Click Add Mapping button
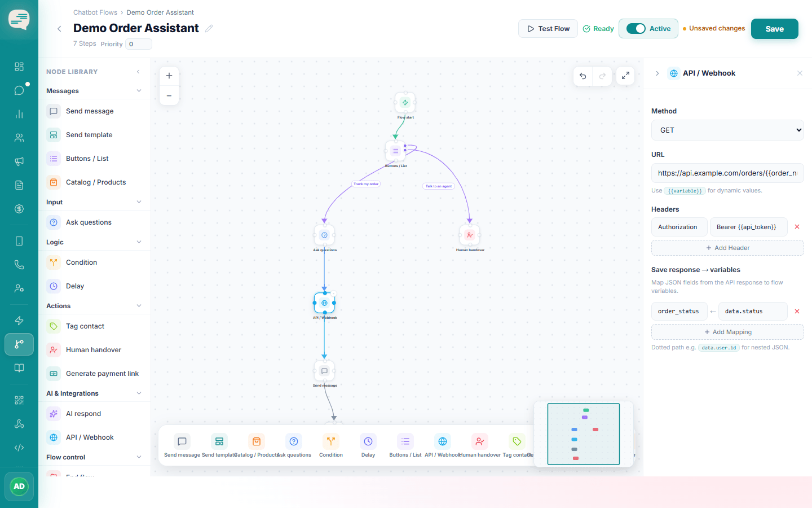Viewport: 812px width, 508px height. pos(727,332)
